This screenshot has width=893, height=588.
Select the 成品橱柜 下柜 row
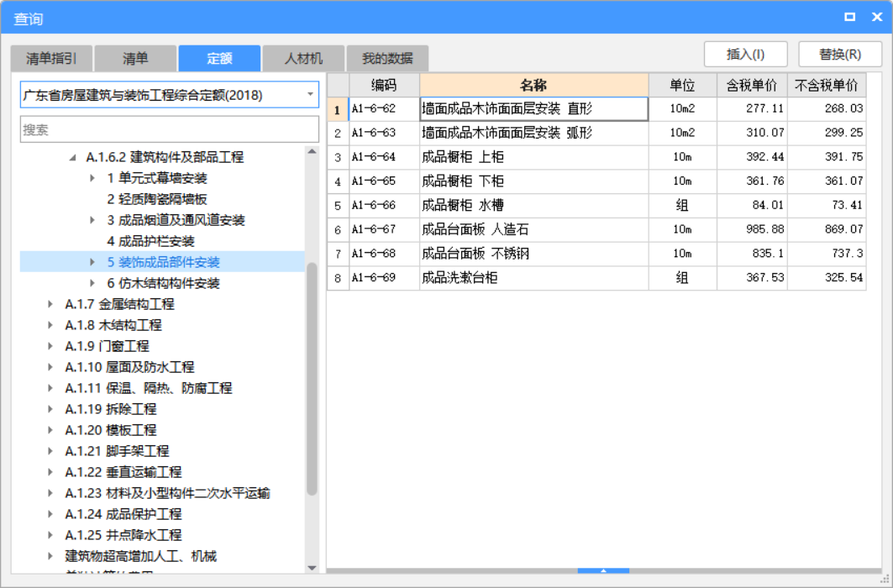coord(596,181)
